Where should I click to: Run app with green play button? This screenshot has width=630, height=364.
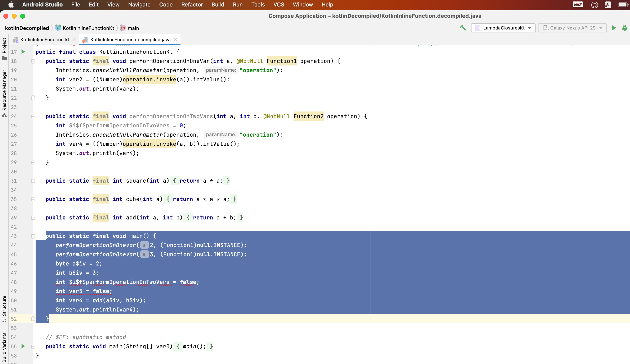pos(614,28)
